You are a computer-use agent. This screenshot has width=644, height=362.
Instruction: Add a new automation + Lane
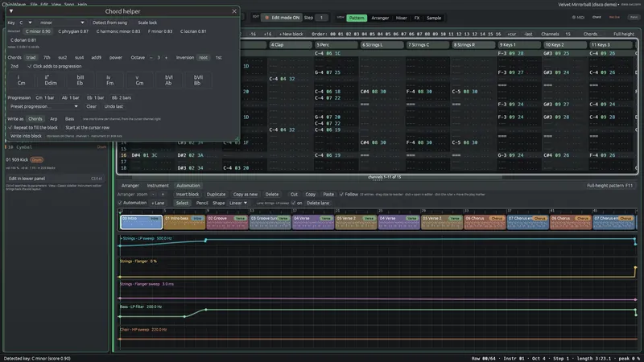point(158,204)
